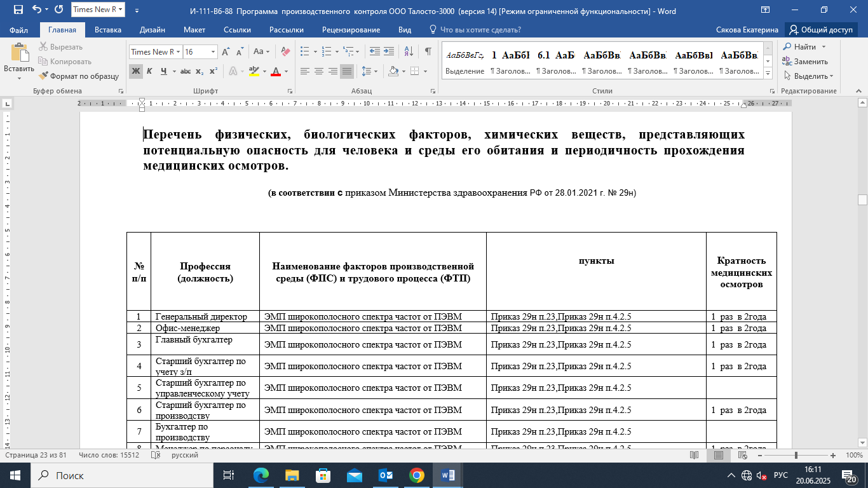This screenshot has height=488, width=868.
Task: Switch to the Рецензирование tab
Action: [351, 30]
